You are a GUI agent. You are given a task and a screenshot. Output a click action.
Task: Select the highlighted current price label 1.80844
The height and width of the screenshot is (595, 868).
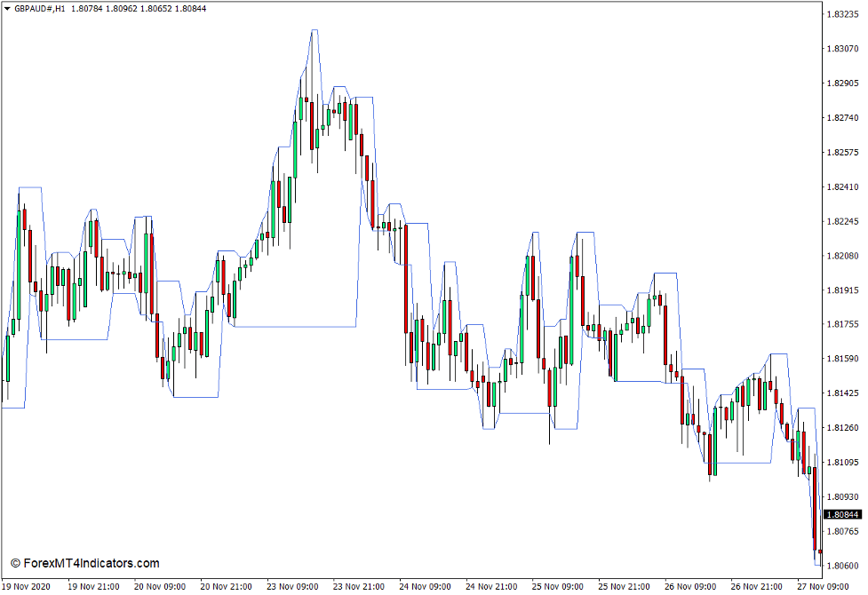(x=843, y=515)
